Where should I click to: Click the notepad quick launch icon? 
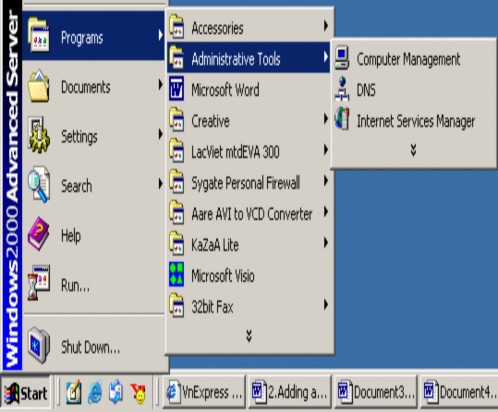pos(74,392)
